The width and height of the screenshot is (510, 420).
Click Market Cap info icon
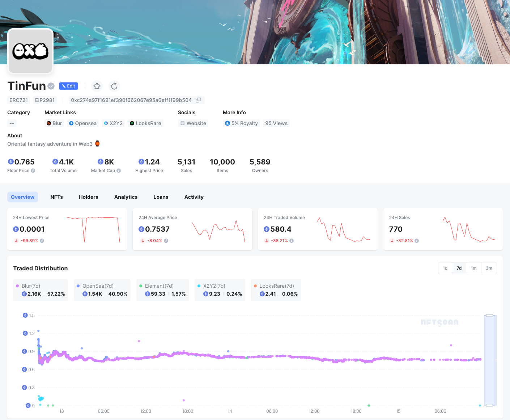[x=119, y=171]
